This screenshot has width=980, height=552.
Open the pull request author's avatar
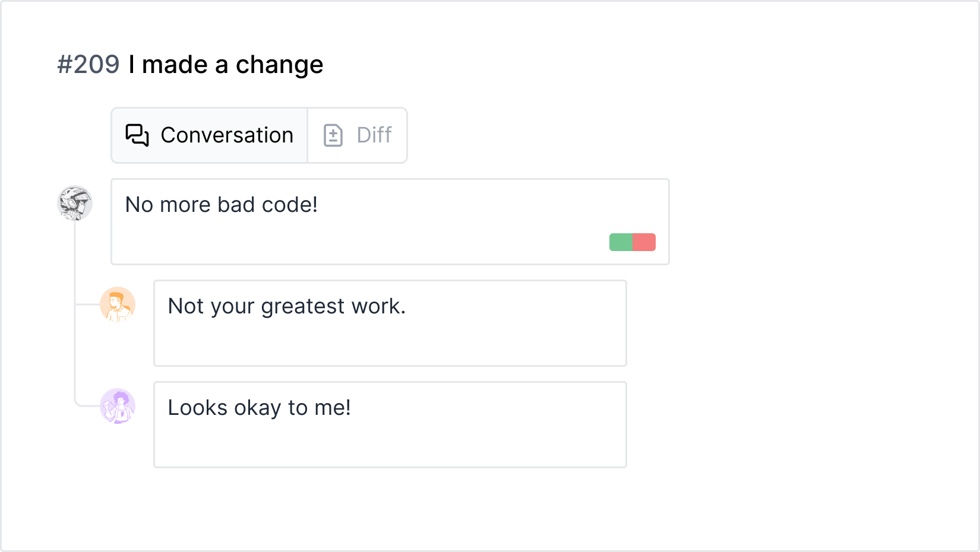pyautogui.click(x=75, y=203)
